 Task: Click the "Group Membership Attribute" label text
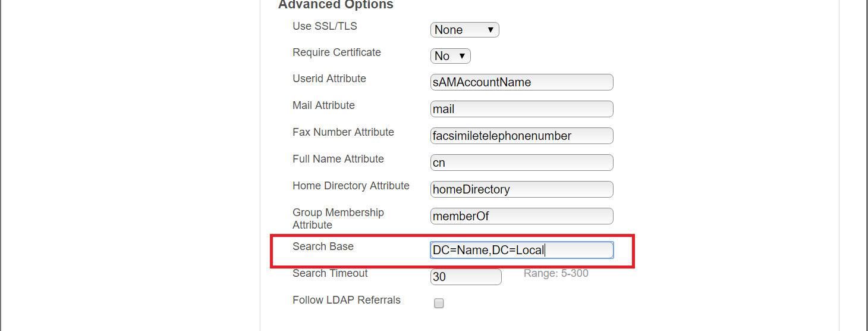(x=338, y=218)
